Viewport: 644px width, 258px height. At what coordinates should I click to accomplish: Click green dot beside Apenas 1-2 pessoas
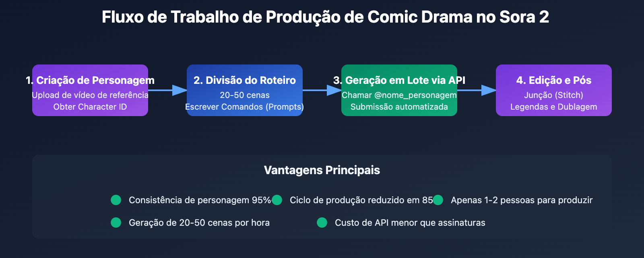pyautogui.click(x=438, y=200)
